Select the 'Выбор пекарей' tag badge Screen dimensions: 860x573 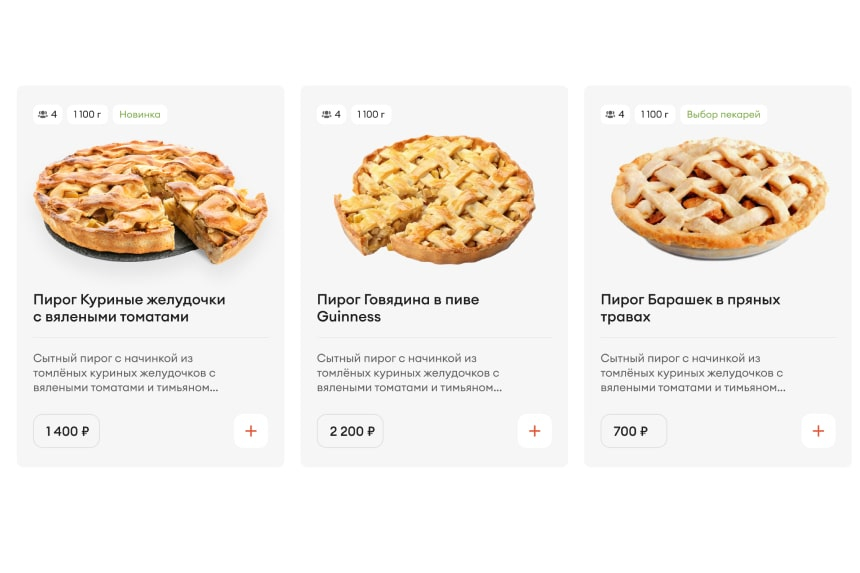pyautogui.click(x=723, y=114)
